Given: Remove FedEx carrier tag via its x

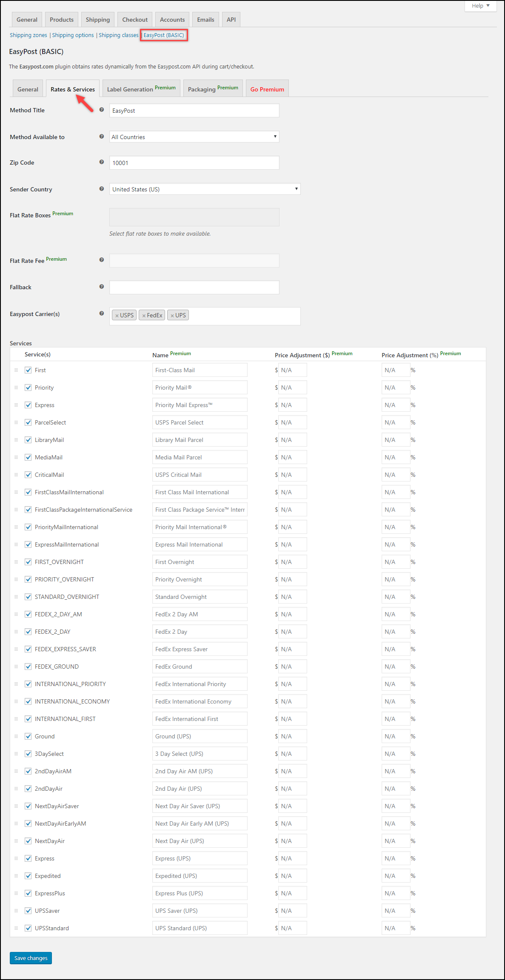Looking at the screenshot, I should (144, 316).
